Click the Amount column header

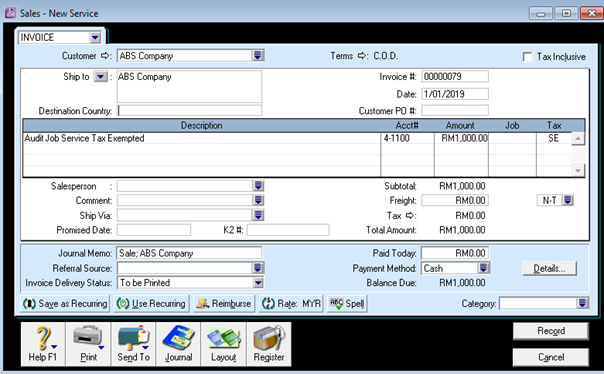461,126
